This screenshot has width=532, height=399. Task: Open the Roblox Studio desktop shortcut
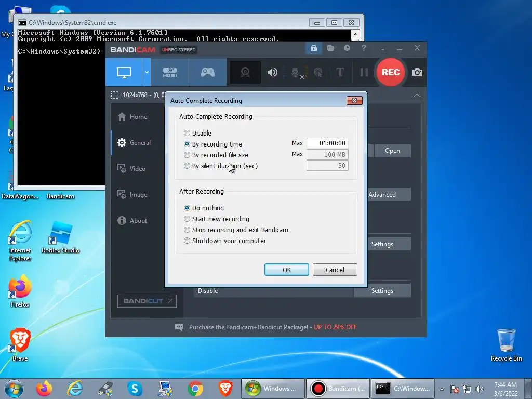(x=60, y=237)
